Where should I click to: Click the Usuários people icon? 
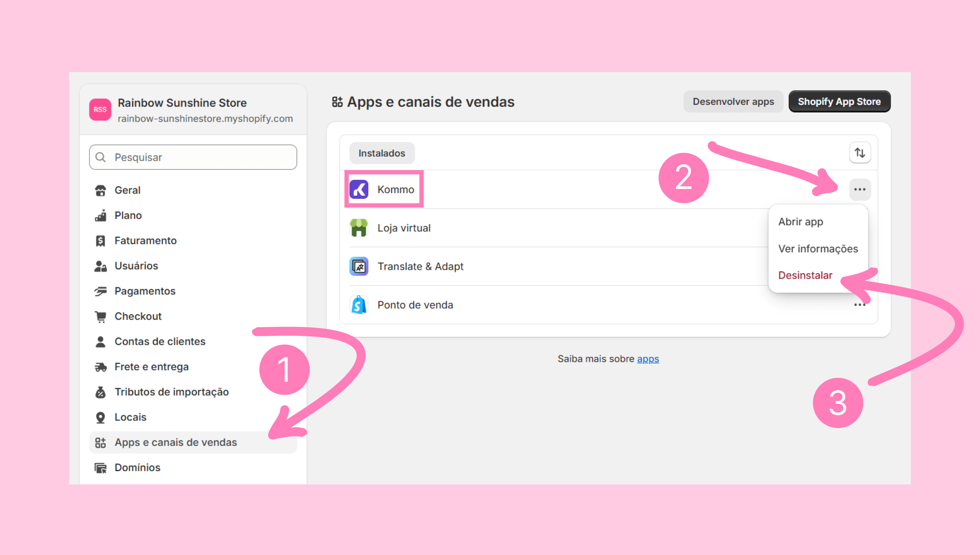pos(101,266)
